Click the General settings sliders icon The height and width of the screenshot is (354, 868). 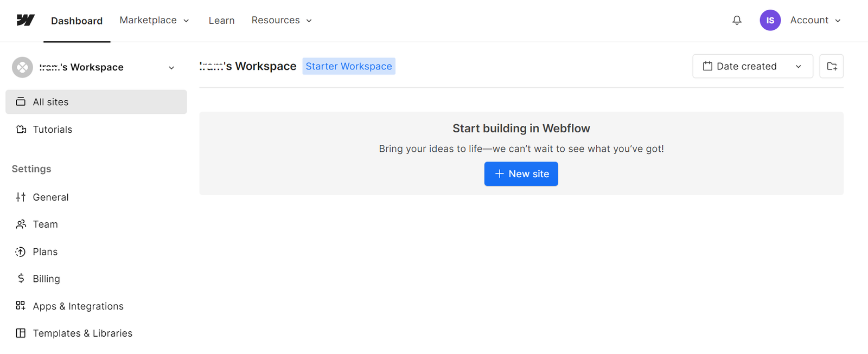pyautogui.click(x=21, y=197)
